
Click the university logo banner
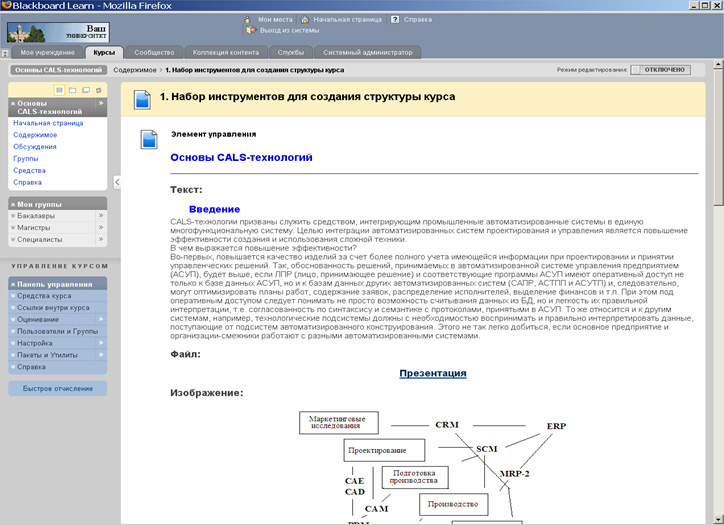point(58,32)
